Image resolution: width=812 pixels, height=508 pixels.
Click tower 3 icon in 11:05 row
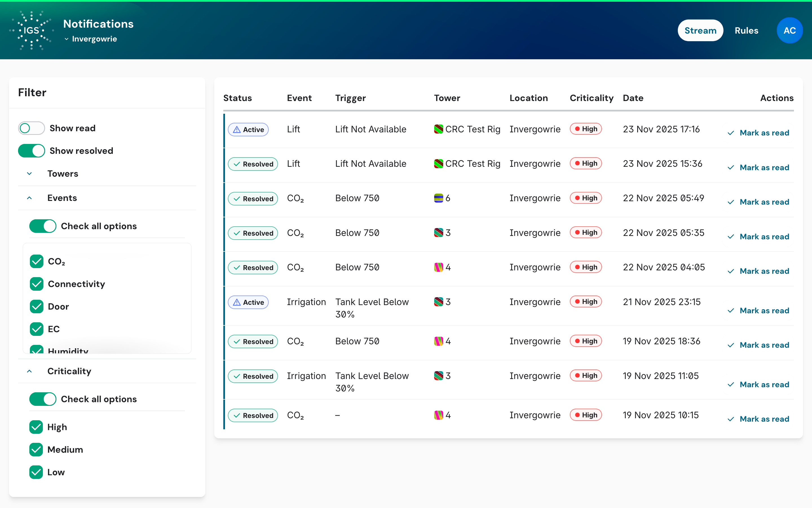pos(438,376)
